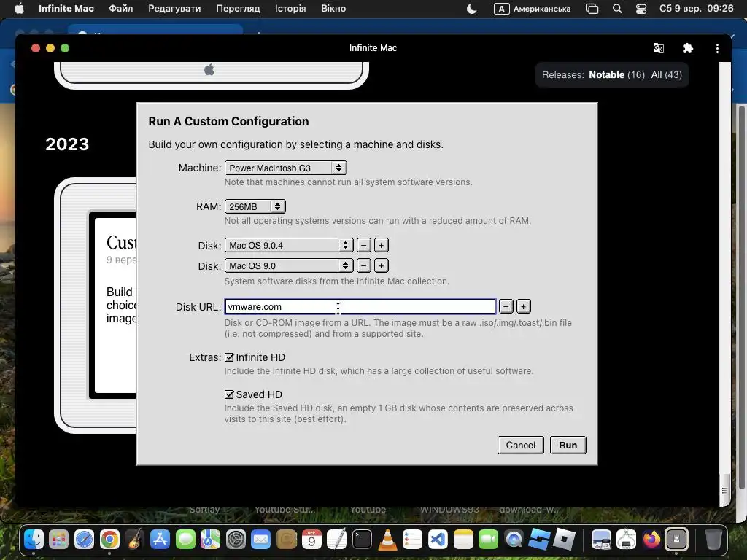747x560 pixels.
Task: Show All (43) releases filter
Action: (x=666, y=75)
